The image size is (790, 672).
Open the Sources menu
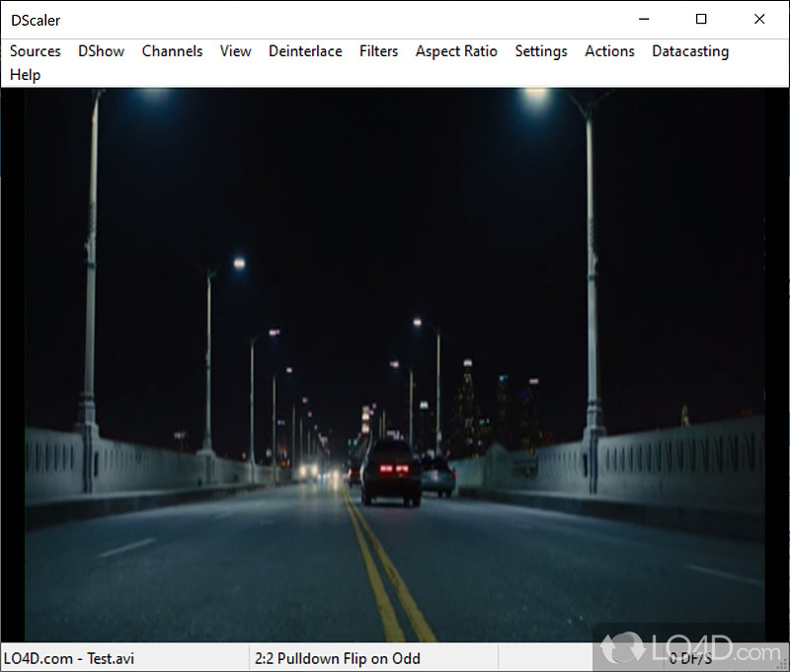coord(36,51)
